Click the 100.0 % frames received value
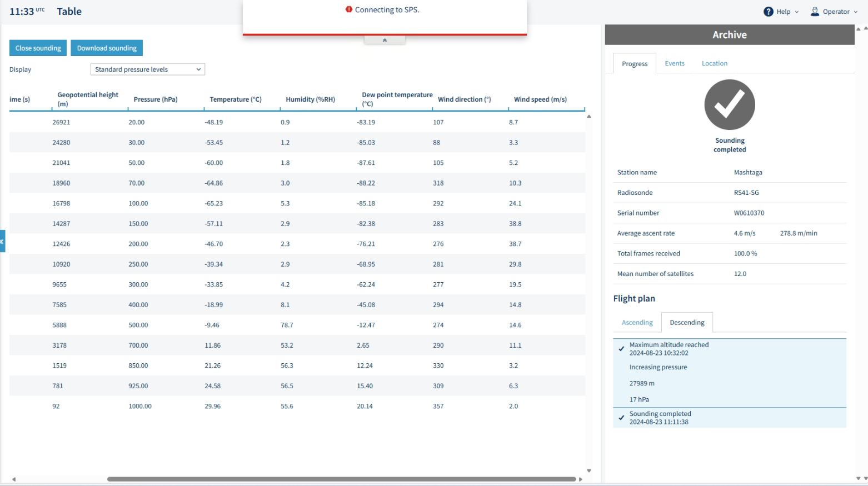 point(745,254)
